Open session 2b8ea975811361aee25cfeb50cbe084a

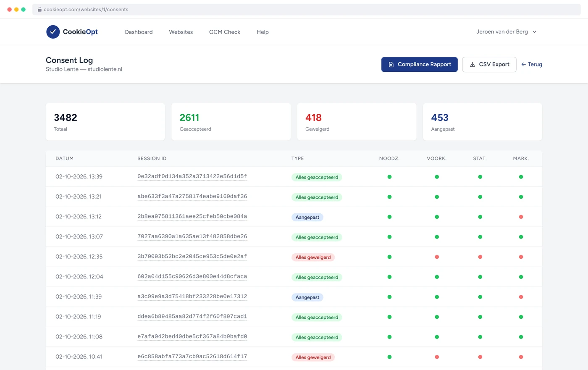tap(192, 217)
